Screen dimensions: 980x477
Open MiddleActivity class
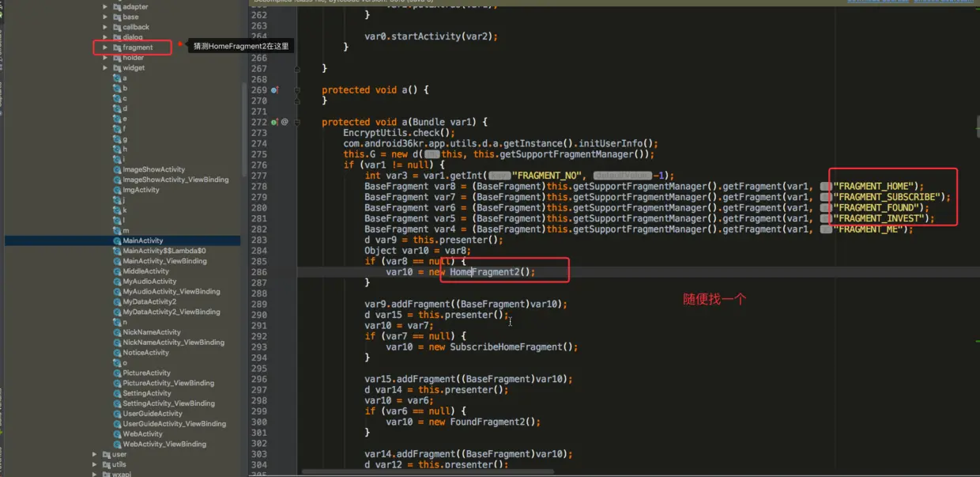[145, 271]
